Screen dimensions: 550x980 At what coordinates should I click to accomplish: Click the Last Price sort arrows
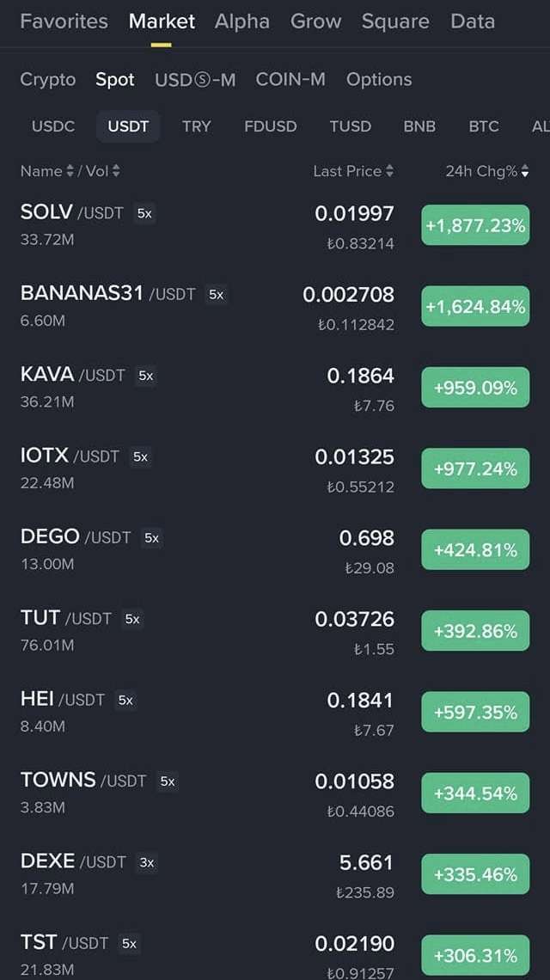(x=389, y=171)
